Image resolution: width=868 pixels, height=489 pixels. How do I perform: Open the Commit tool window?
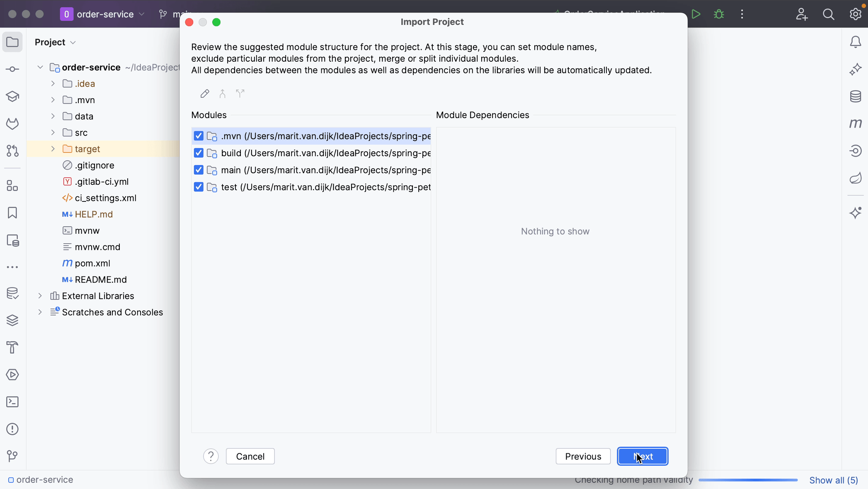12,69
